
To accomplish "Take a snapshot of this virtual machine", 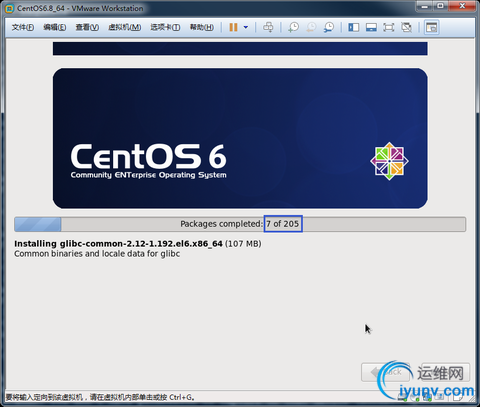I will [293, 27].
